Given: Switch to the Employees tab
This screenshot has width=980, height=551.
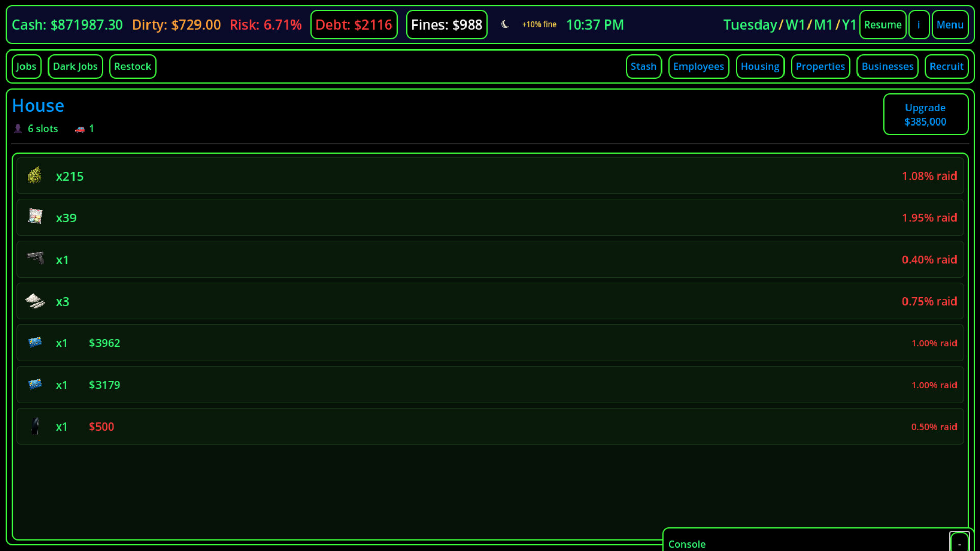Looking at the screenshot, I should (698, 66).
